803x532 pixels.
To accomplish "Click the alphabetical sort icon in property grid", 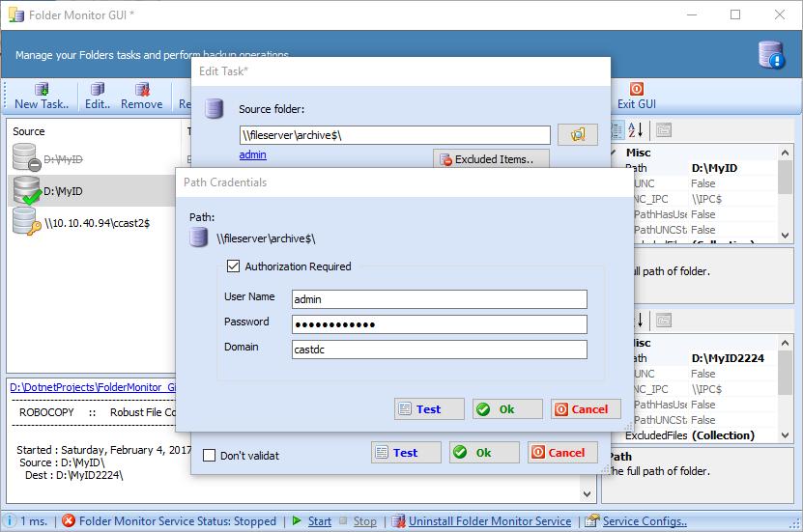I will (635, 130).
